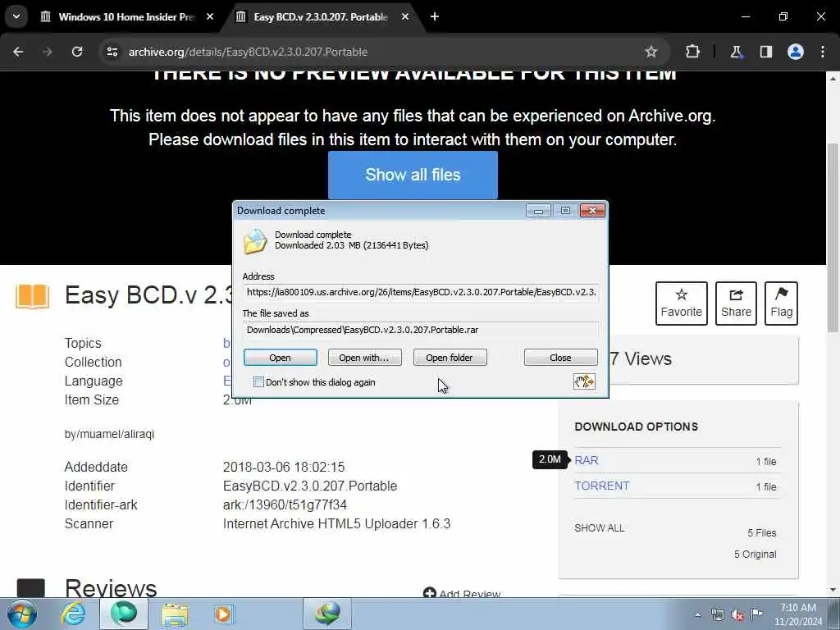The height and width of the screenshot is (630, 840).
Task: Show hidden system tray icons
Action: [x=697, y=615]
